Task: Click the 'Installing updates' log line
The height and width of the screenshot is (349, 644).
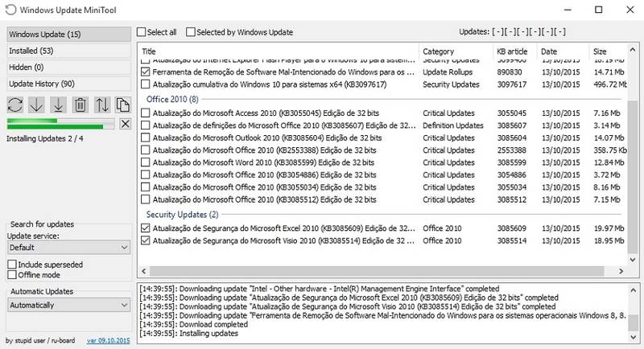Action: click(x=188, y=334)
